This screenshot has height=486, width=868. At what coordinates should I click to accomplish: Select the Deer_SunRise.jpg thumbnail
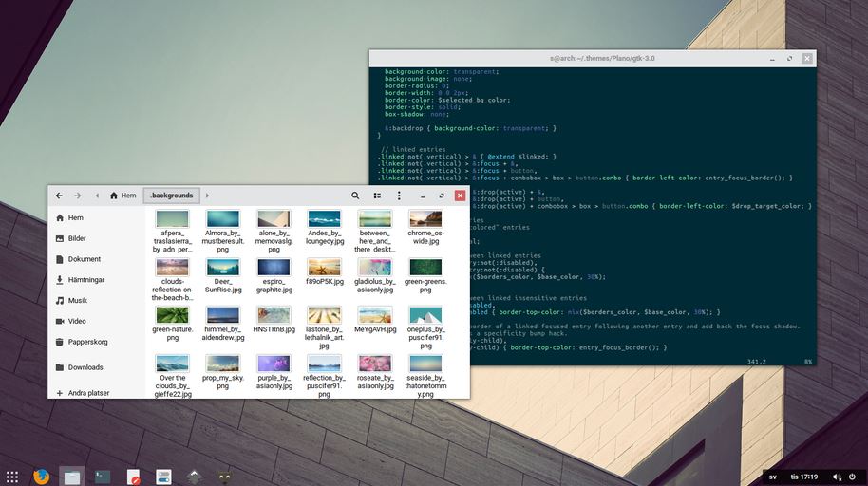pos(223,268)
